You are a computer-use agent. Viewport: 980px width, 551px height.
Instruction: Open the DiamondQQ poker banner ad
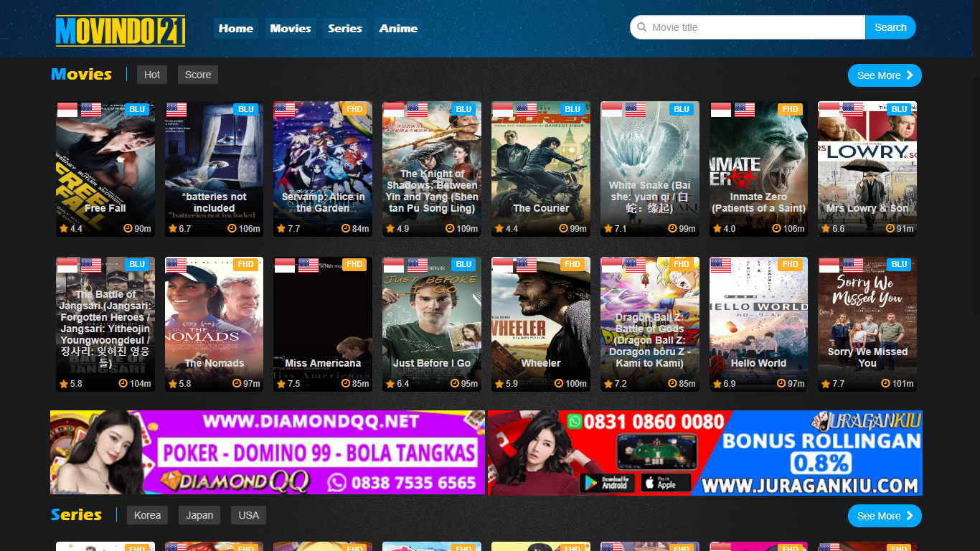tap(268, 452)
